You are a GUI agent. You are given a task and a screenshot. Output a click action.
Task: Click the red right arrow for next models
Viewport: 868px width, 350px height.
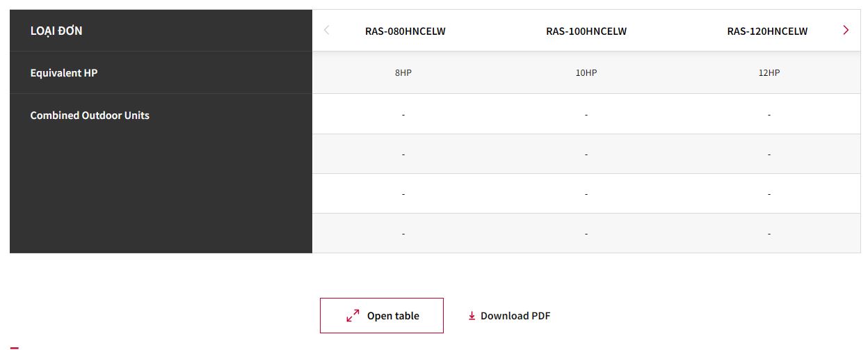[845, 30]
